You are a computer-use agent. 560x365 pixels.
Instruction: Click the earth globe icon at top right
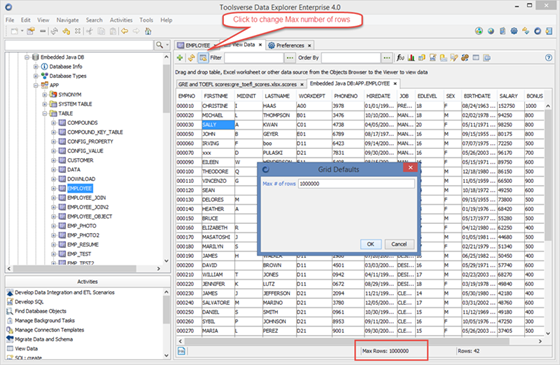(x=491, y=31)
